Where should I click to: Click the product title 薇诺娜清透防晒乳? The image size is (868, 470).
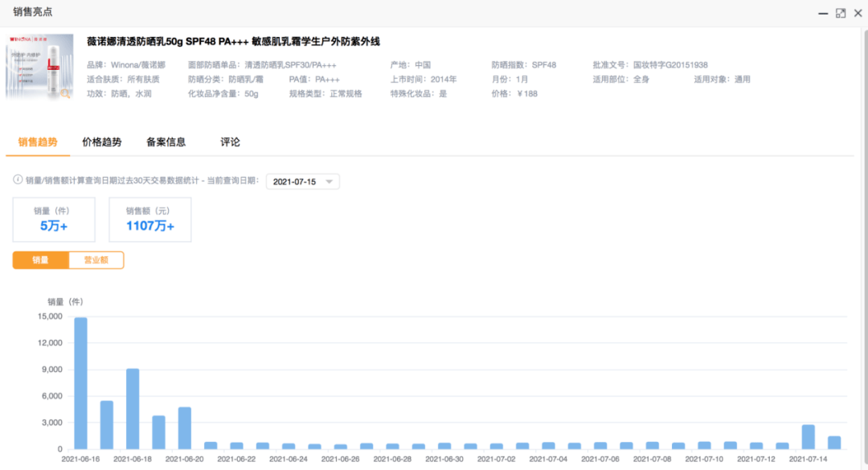232,42
